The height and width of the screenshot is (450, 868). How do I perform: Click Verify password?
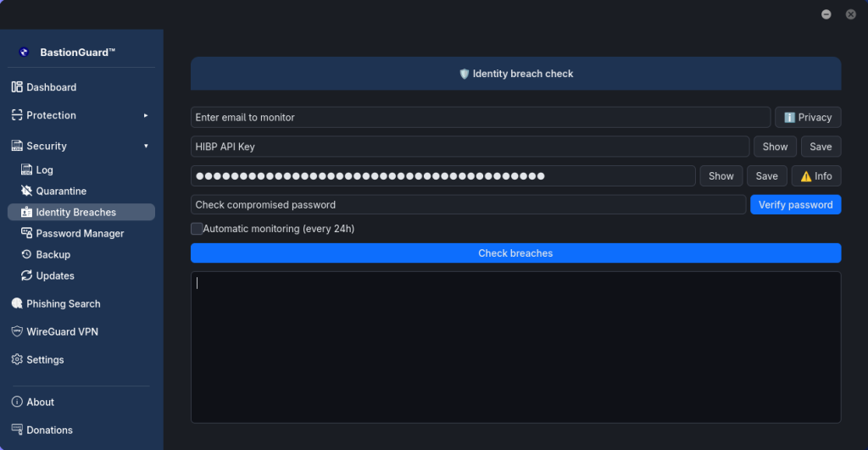click(795, 205)
